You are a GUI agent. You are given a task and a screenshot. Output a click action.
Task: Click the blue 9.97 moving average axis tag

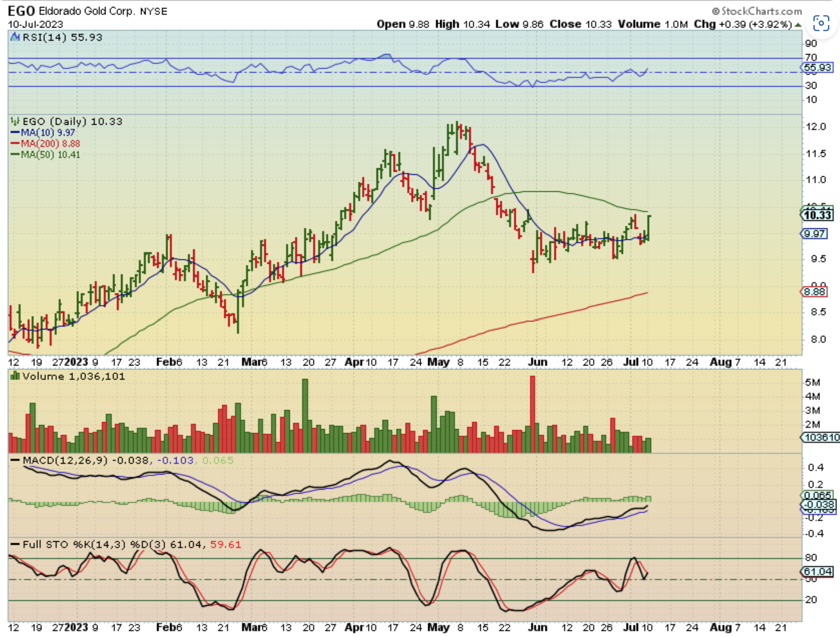[815, 234]
